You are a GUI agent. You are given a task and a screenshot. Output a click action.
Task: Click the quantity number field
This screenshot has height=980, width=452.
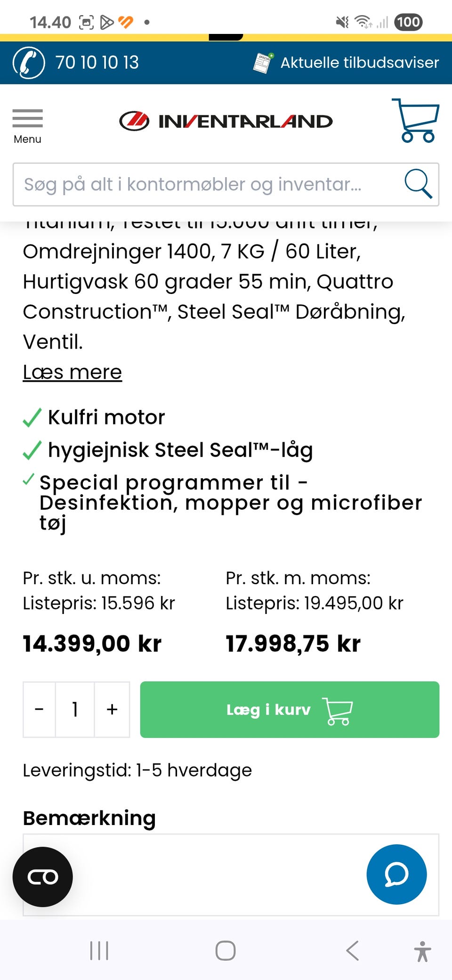point(75,709)
